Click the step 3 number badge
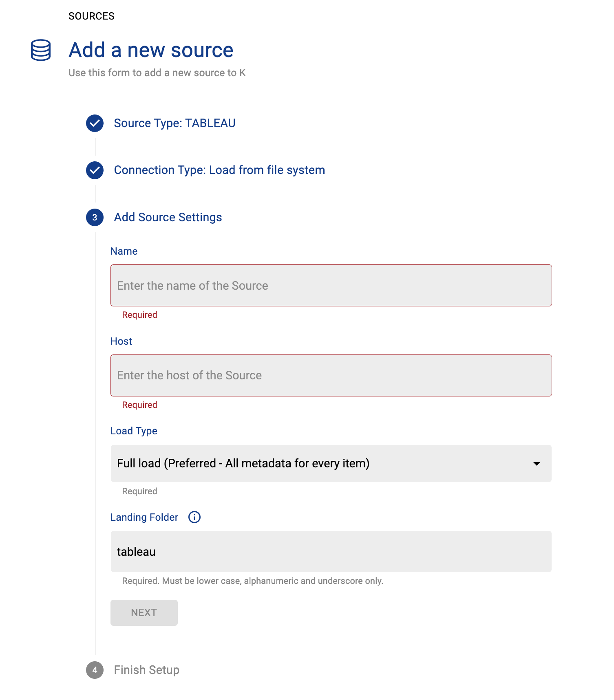 tap(94, 218)
